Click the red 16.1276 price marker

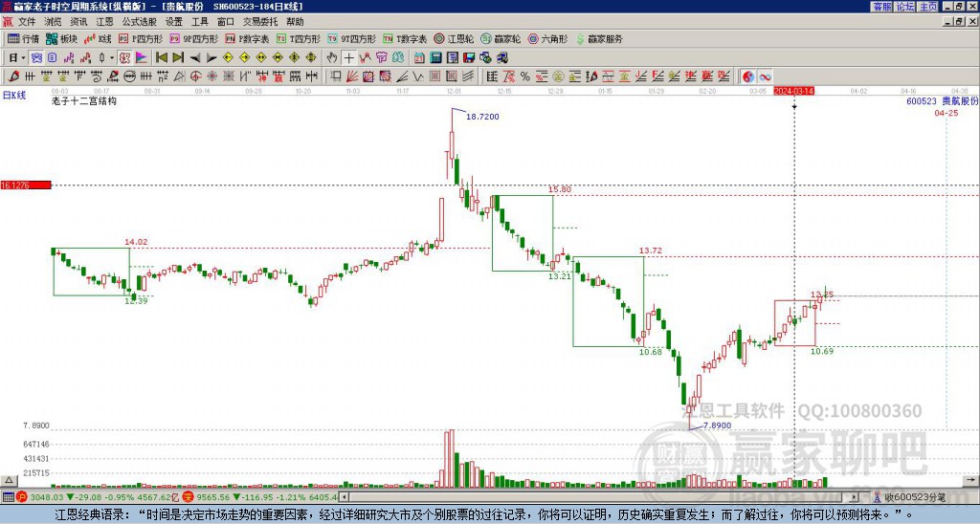pos(26,186)
